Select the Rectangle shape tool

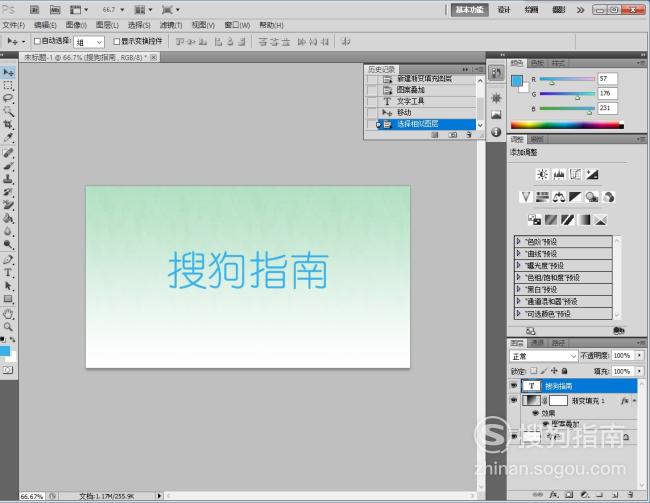8,299
